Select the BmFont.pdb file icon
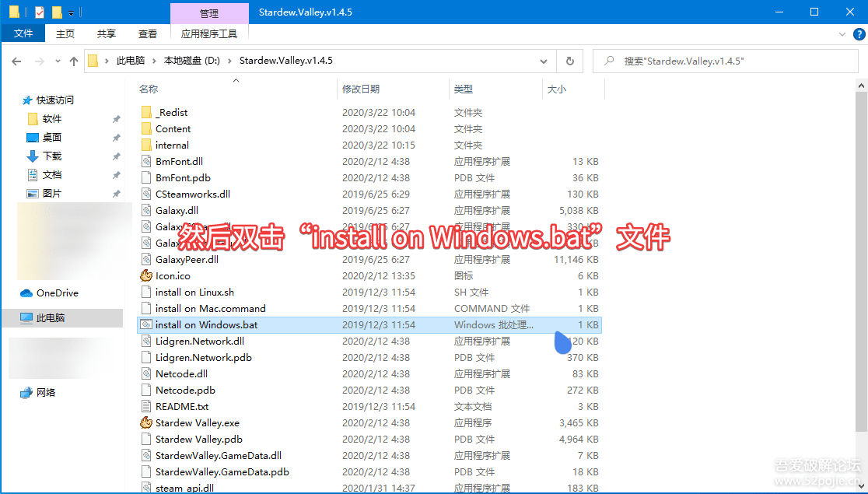 pos(146,178)
